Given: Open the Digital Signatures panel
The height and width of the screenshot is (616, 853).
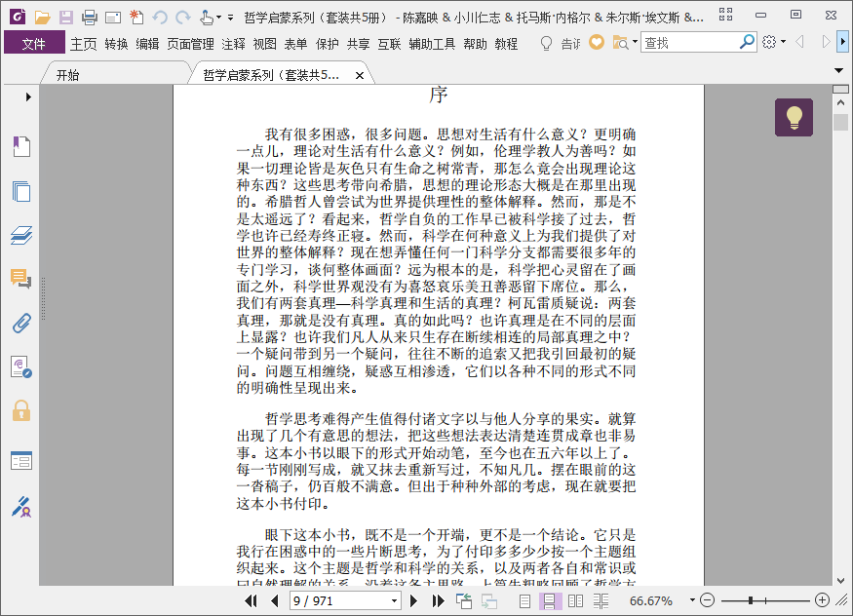Looking at the screenshot, I should point(21,367).
